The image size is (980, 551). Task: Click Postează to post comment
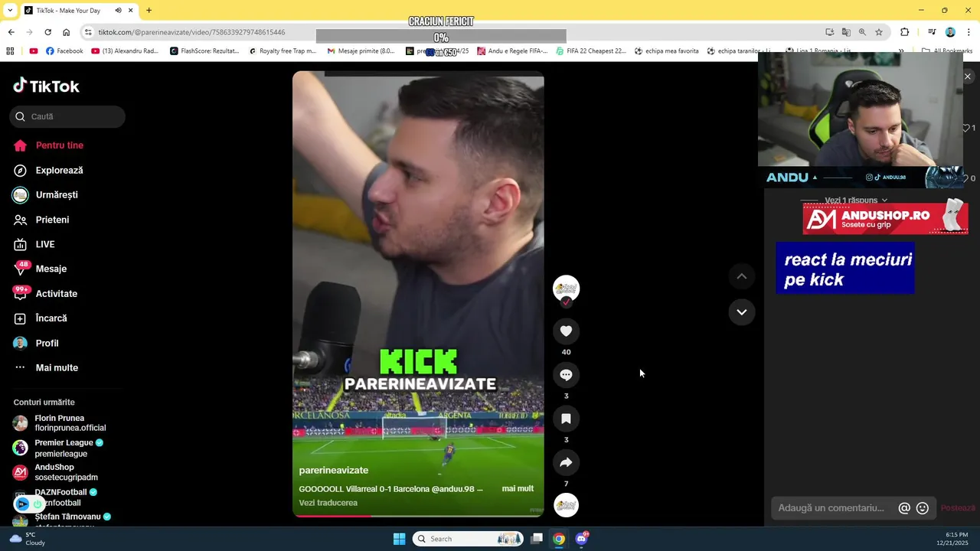click(958, 508)
